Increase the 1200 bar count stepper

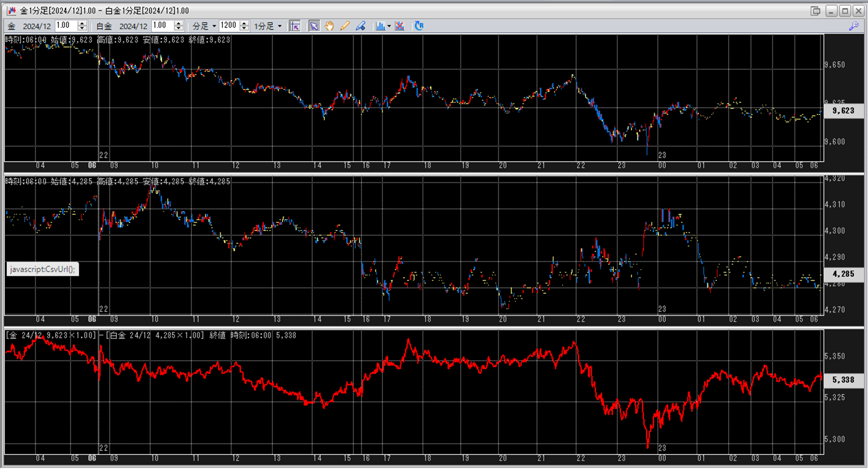pyautogui.click(x=245, y=23)
